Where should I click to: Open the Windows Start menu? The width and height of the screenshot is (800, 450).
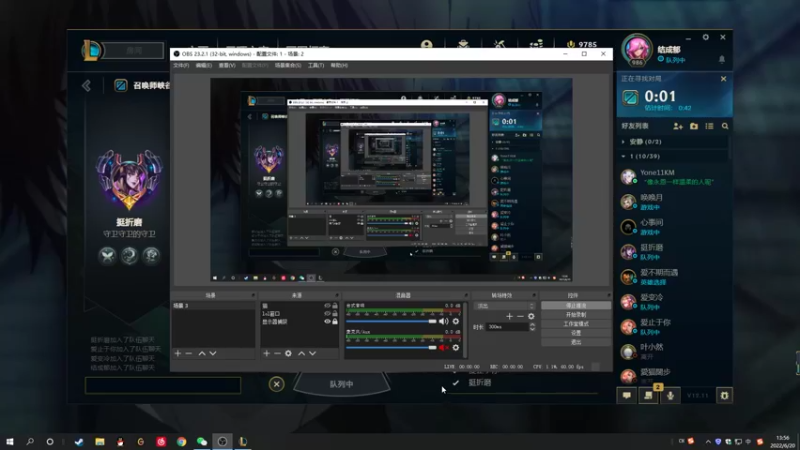click(10, 442)
